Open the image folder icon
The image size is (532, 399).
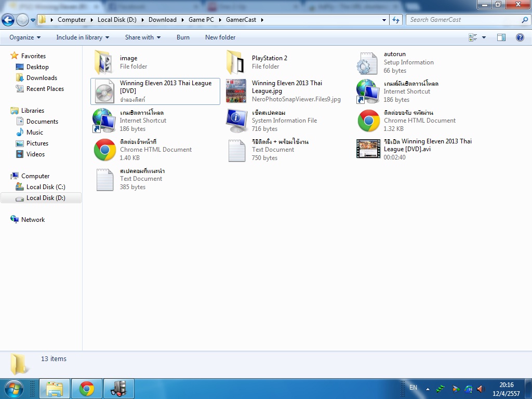(103, 62)
